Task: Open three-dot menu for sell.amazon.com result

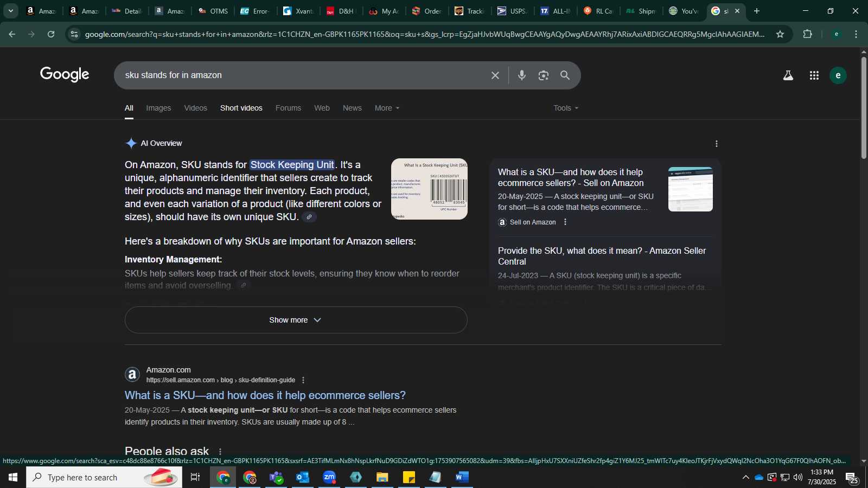Action: click(x=303, y=380)
